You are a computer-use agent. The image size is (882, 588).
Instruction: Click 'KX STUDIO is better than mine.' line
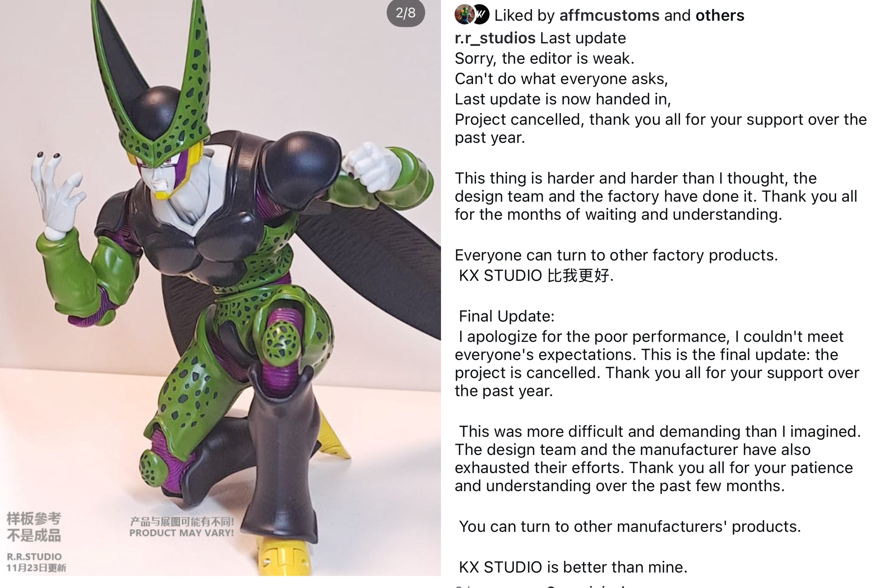[x=573, y=567]
